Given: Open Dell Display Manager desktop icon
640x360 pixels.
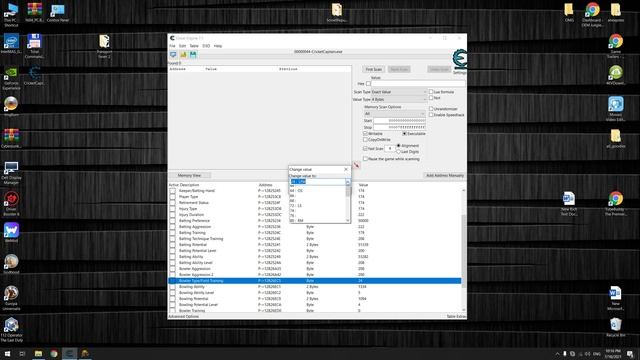Looking at the screenshot, I should coord(11,173).
